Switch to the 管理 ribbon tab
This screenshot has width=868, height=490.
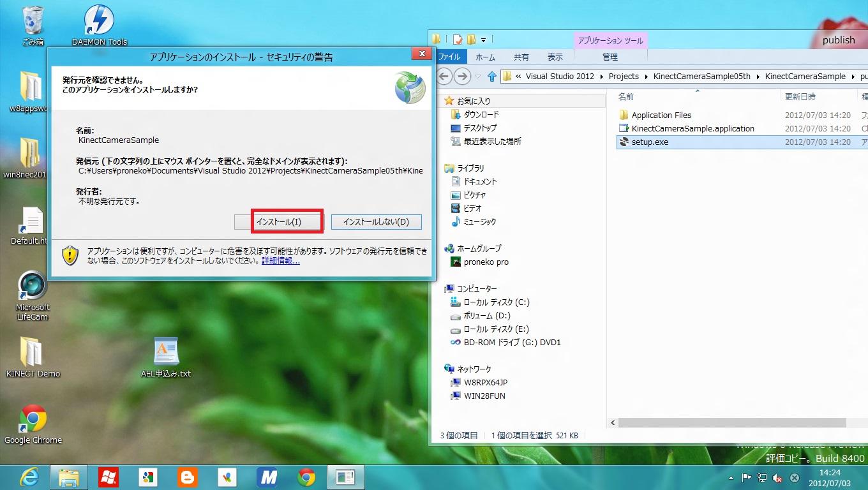[610, 57]
